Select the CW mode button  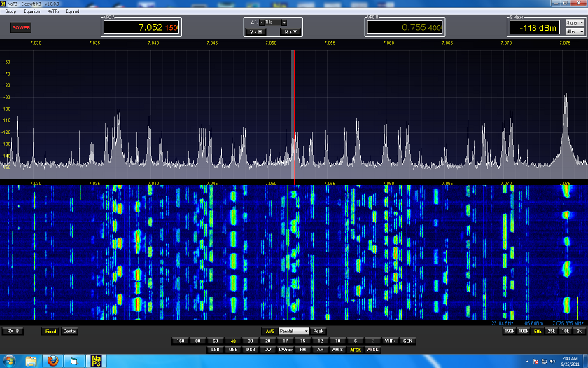tap(267, 349)
